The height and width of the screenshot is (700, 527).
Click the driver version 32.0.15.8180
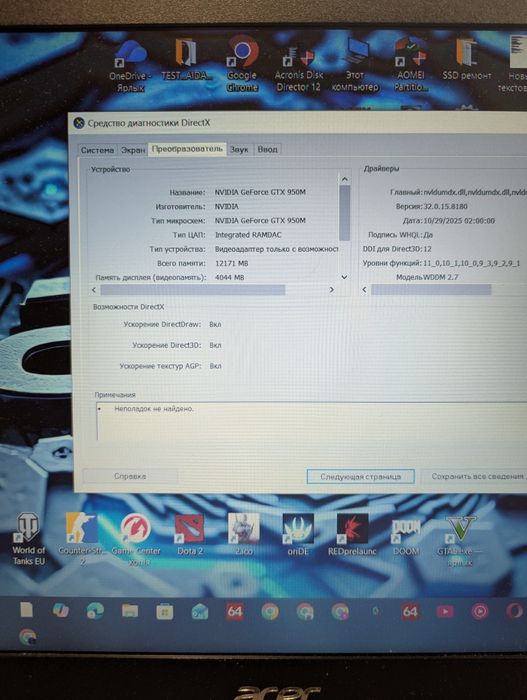445,207
